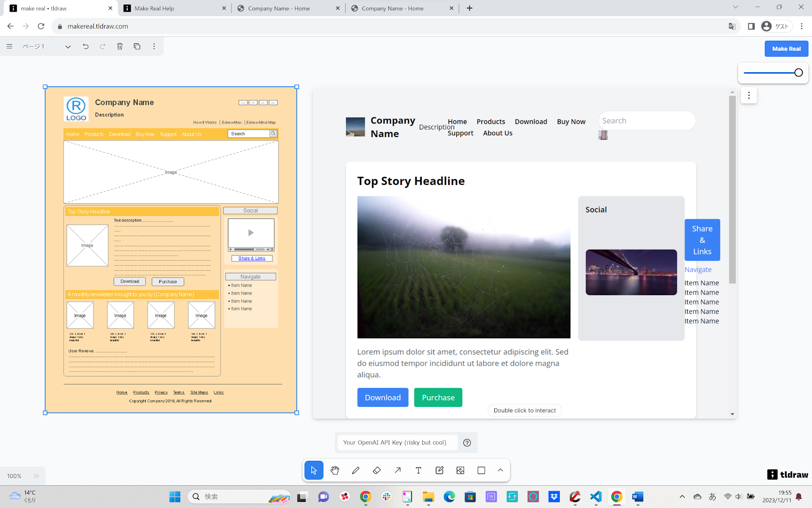This screenshot has height=508, width=812.
Task: Open the Windows Start menu
Action: point(175,497)
